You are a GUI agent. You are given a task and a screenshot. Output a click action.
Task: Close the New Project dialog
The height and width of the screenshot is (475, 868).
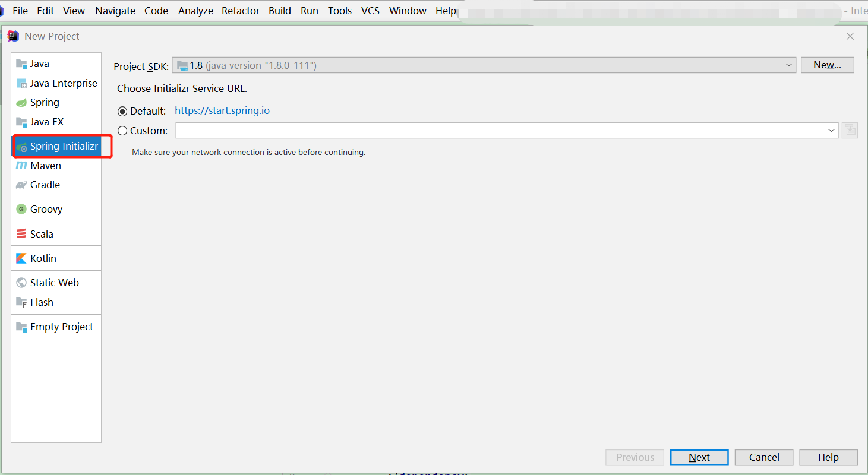point(850,36)
